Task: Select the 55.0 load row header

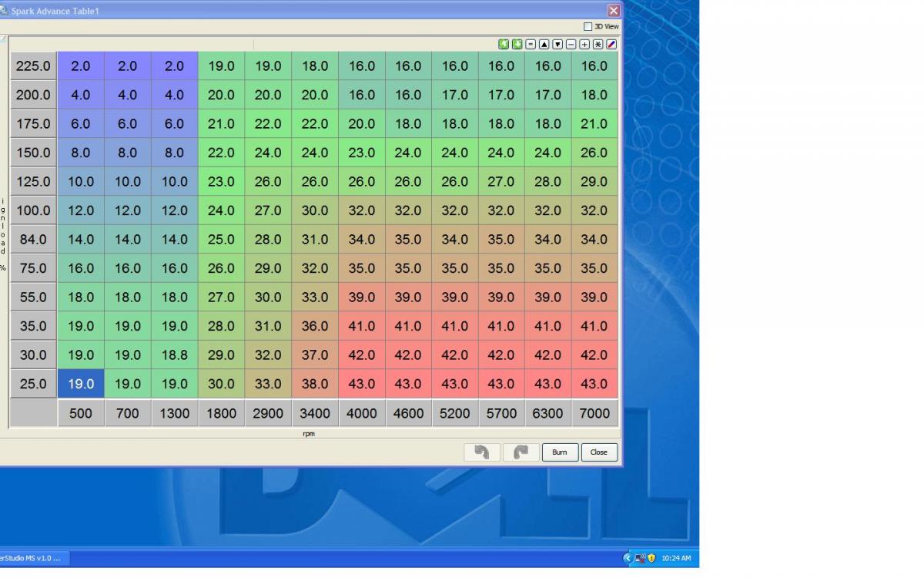Action: point(33,297)
